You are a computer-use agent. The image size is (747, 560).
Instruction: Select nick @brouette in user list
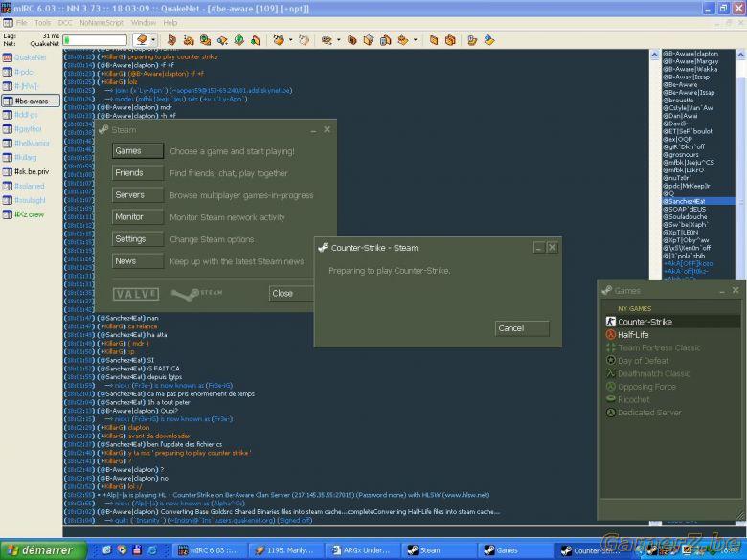pyautogui.click(x=698, y=101)
